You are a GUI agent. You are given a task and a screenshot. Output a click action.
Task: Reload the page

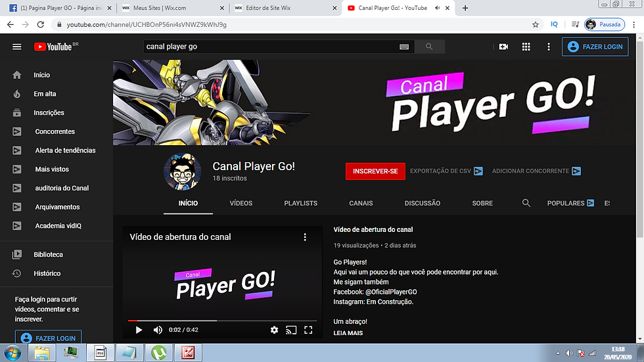tap(40, 24)
